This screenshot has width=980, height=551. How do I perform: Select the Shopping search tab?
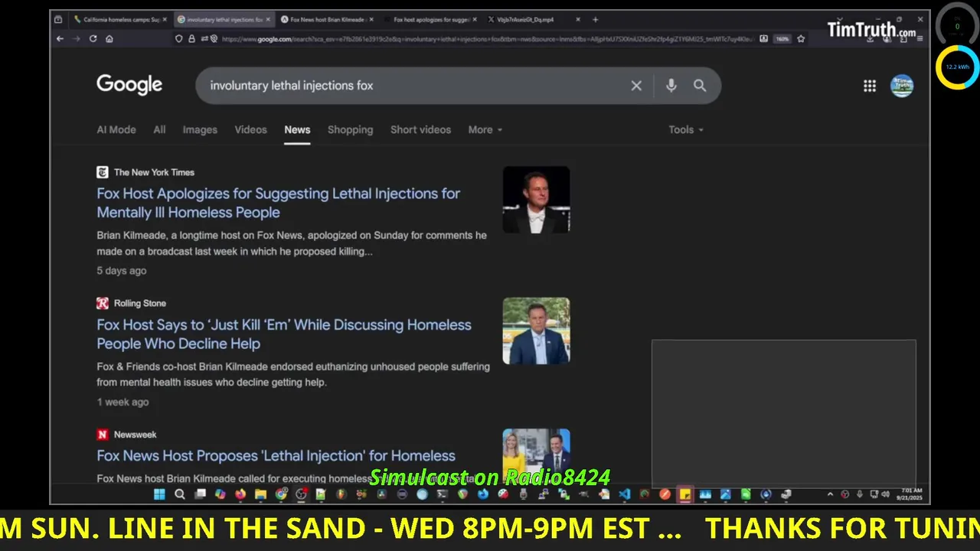pyautogui.click(x=350, y=129)
